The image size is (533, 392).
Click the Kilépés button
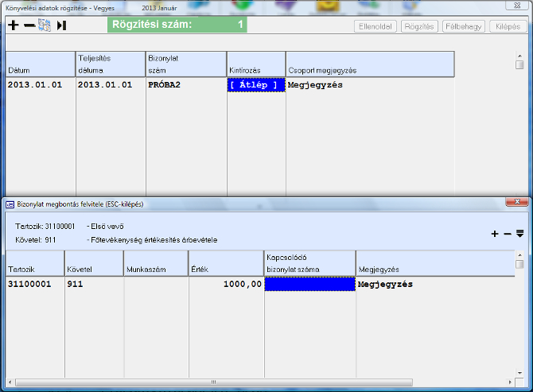click(506, 26)
